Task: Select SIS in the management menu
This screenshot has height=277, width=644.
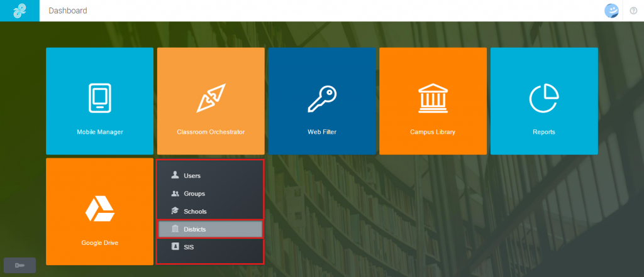Action: pos(211,247)
